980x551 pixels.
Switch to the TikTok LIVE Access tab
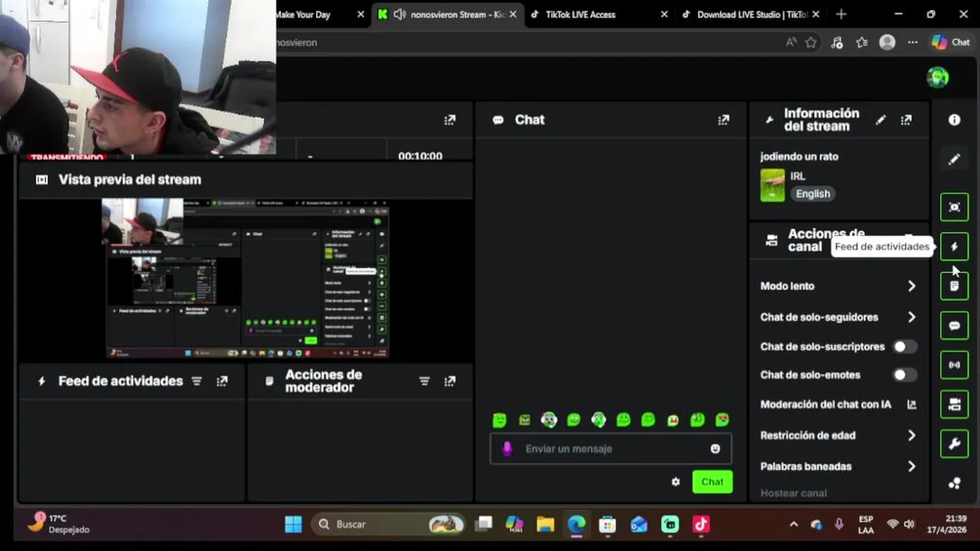597,15
